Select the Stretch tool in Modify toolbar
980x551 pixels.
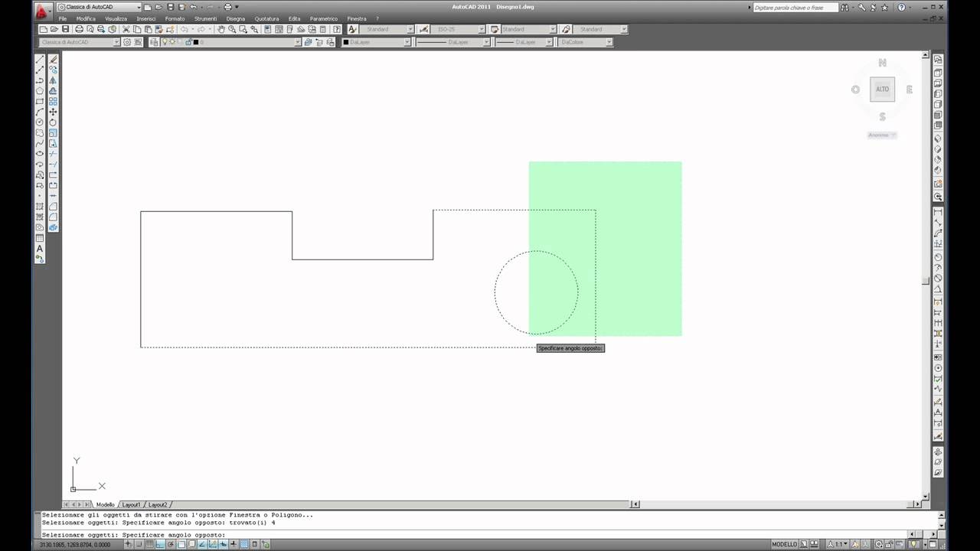53,143
